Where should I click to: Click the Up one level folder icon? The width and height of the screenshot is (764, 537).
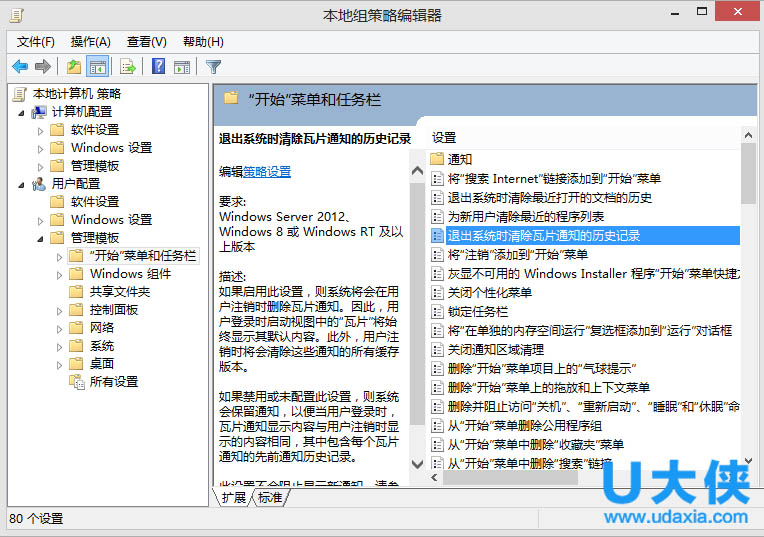pos(74,66)
